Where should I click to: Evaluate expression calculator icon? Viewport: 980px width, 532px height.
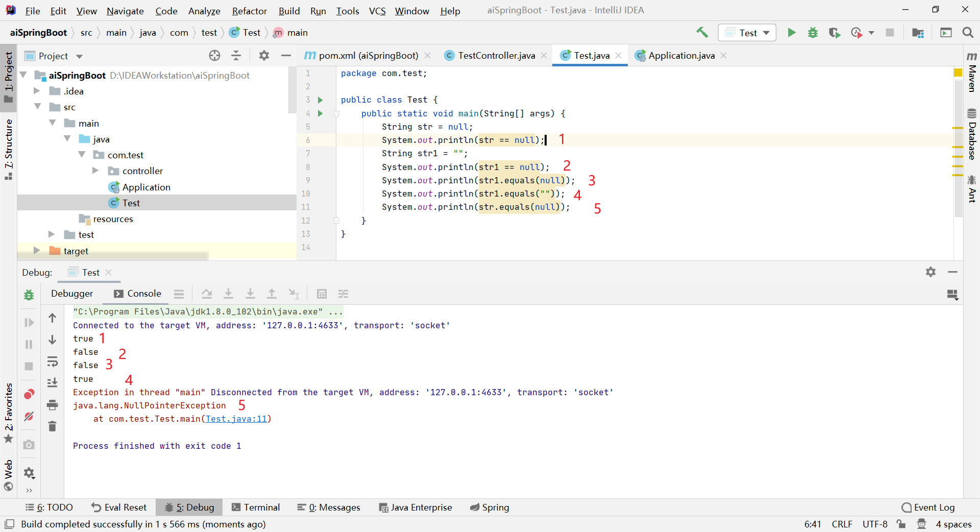tap(322, 294)
